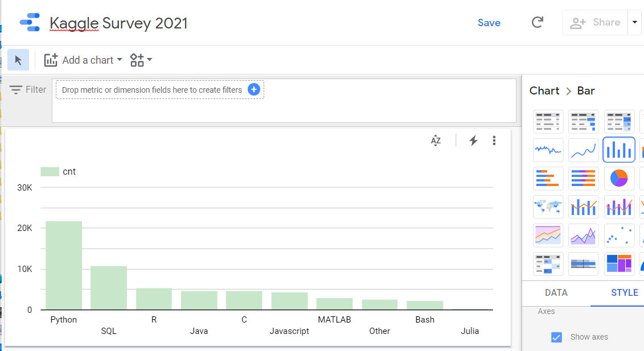Select the stacked bar chart type
Viewport: 644px width, 351px height.
tap(584, 178)
